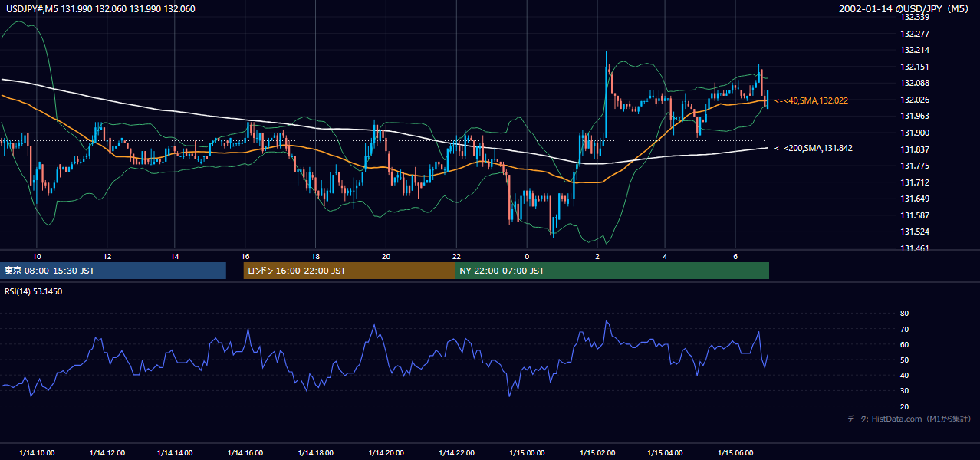980x460 pixels.
Task: Click the RSI(14) 53.1450 indicator label
Action: [x=33, y=291]
